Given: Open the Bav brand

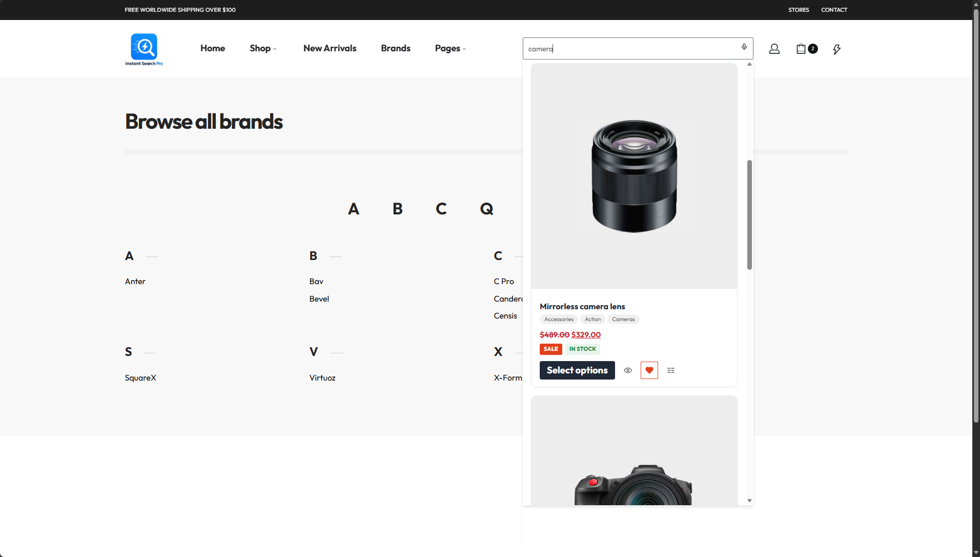Looking at the screenshot, I should point(316,282).
